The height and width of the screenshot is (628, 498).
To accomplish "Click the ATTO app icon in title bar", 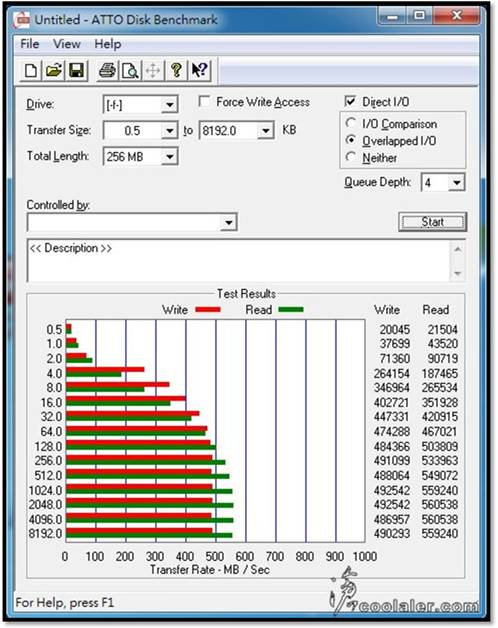I will click(x=21, y=19).
